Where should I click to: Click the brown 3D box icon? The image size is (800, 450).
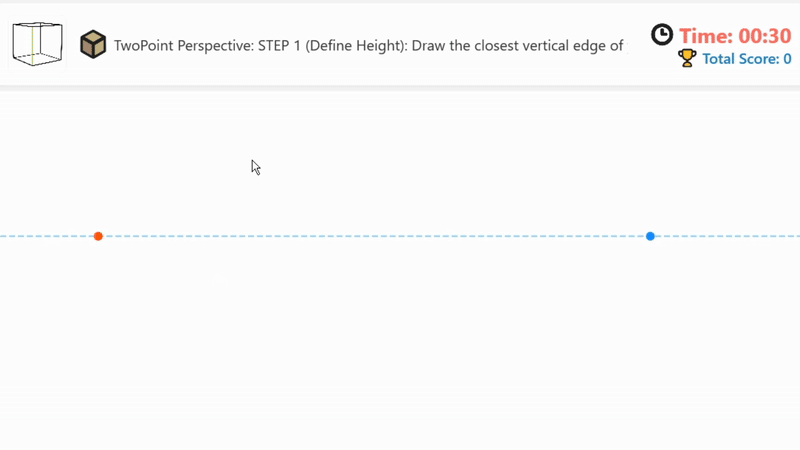click(x=93, y=45)
